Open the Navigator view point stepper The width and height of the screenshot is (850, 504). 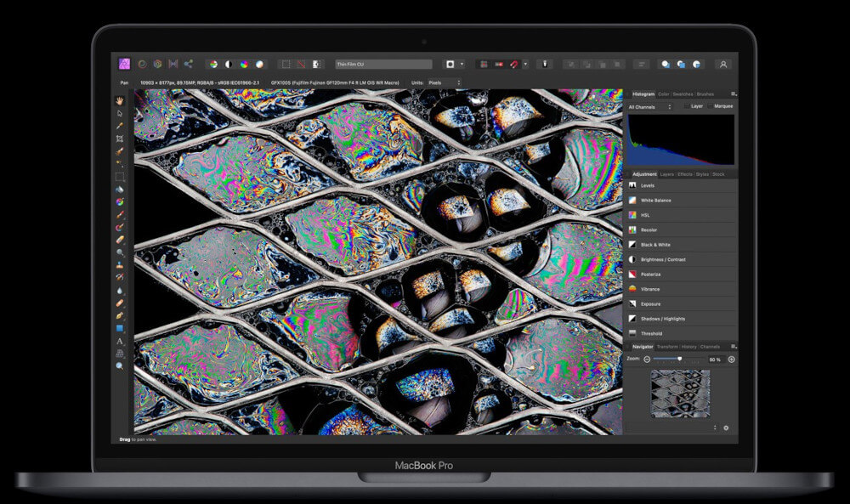tap(715, 428)
